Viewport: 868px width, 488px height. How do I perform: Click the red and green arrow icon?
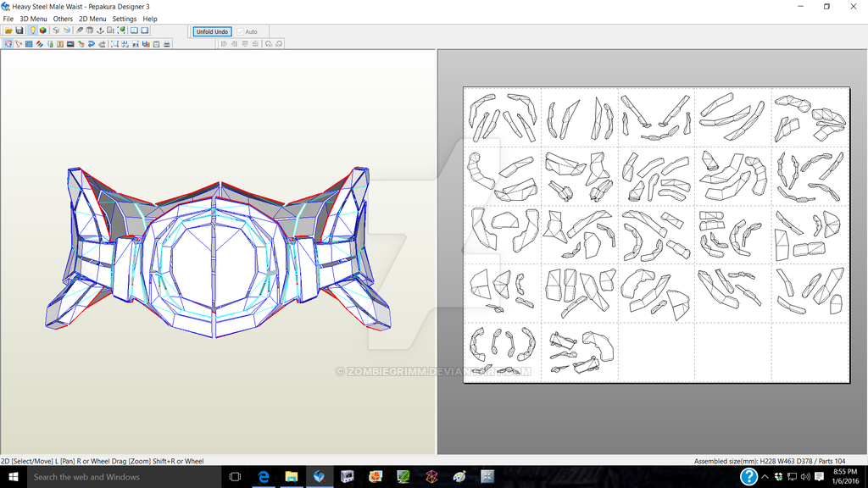pyautogui.click(x=81, y=44)
